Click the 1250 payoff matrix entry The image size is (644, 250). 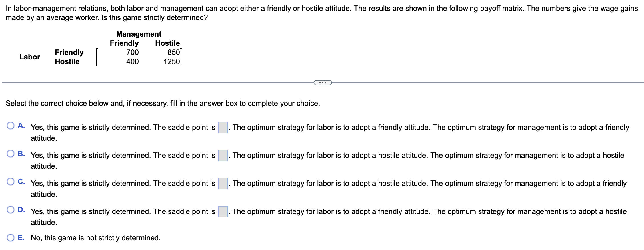(172, 61)
